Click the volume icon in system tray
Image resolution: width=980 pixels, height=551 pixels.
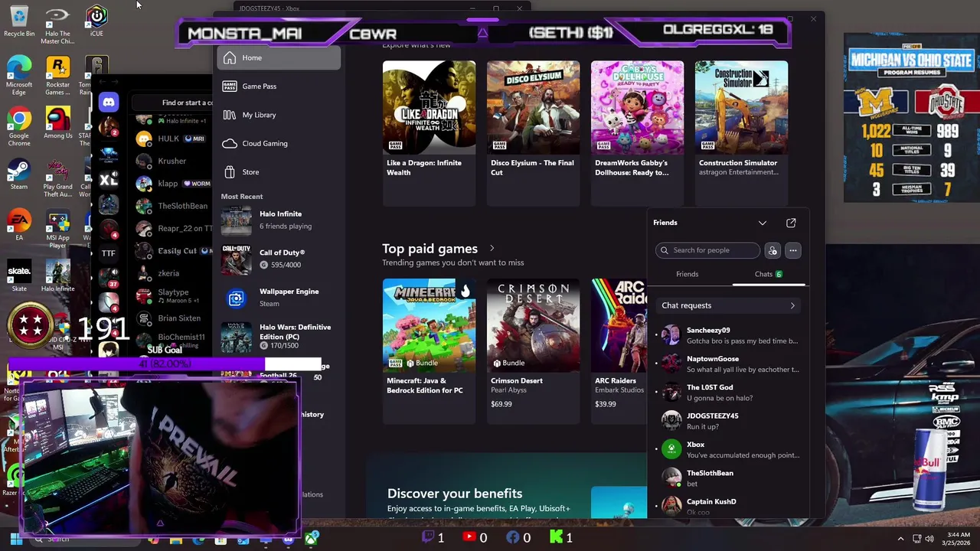tap(929, 539)
